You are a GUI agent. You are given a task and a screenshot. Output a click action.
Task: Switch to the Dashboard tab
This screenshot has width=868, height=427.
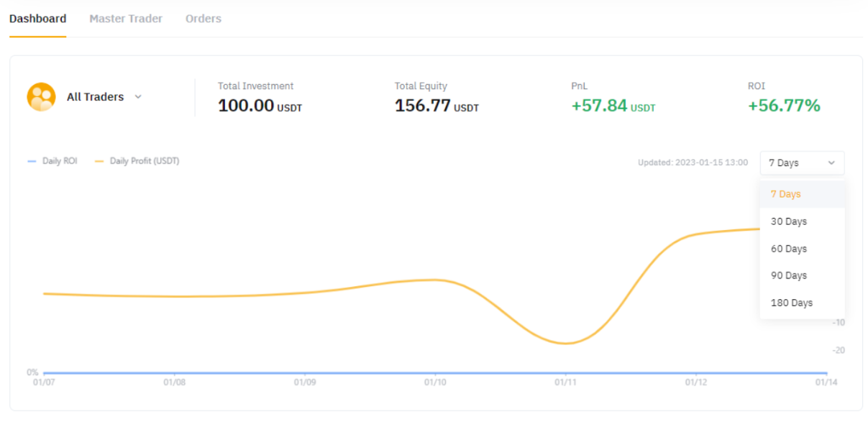(x=37, y=19)
